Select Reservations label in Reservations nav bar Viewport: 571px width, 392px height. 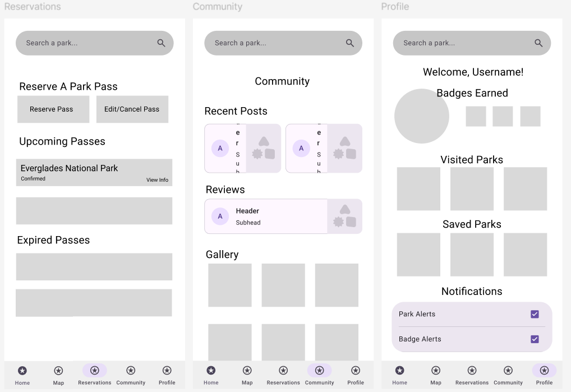tap(95, 383)
